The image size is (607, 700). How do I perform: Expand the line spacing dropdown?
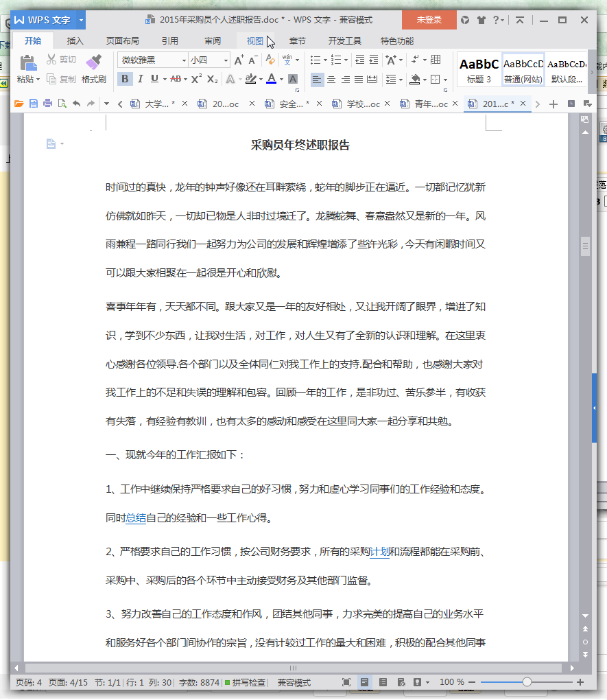pos(401,80)
